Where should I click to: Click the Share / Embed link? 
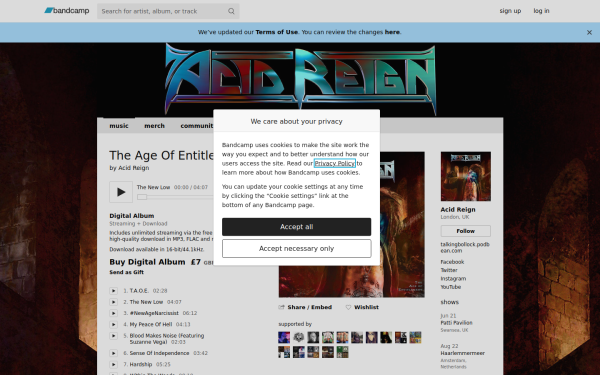(x=305, y=307)
